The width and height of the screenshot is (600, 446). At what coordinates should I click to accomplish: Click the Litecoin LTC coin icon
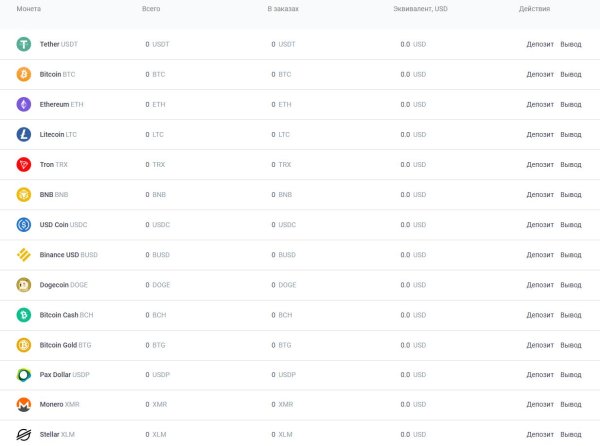24,134
